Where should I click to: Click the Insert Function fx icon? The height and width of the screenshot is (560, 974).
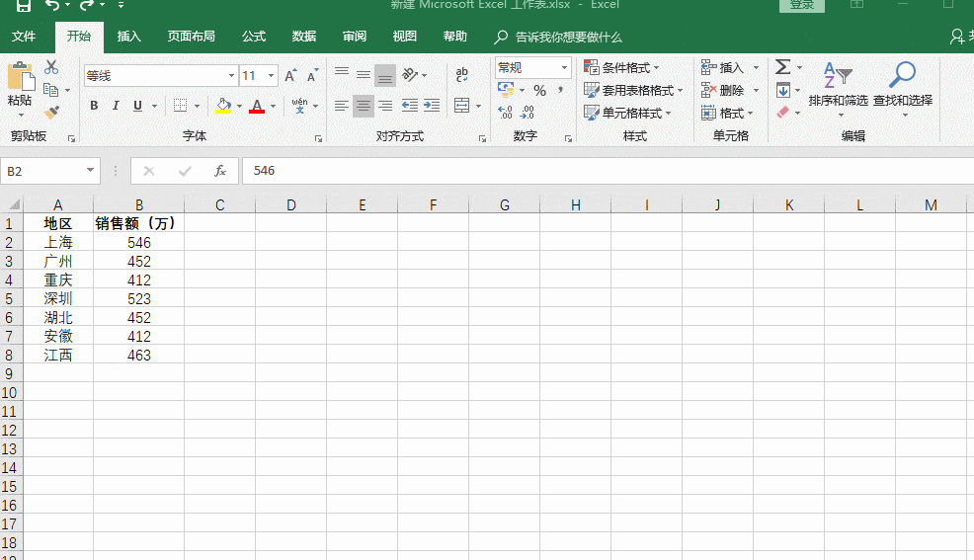coord(220,171)
